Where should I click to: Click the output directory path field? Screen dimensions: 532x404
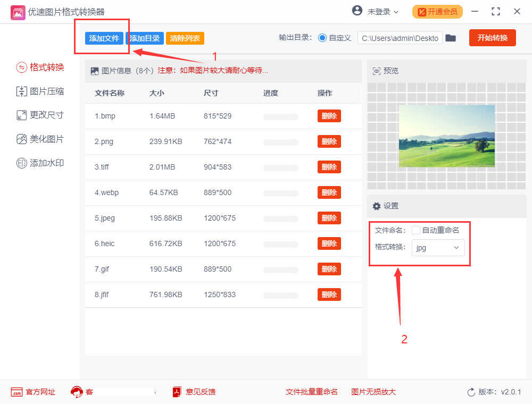(x=400, y=38)
